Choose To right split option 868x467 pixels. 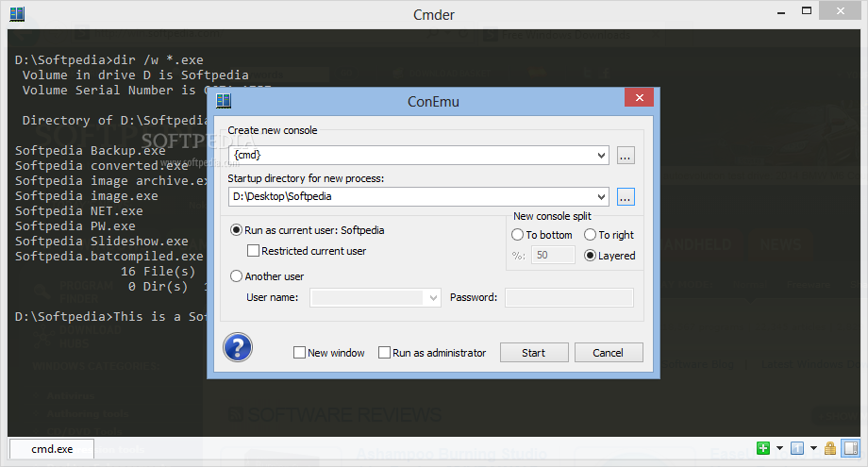coord(609,235)
